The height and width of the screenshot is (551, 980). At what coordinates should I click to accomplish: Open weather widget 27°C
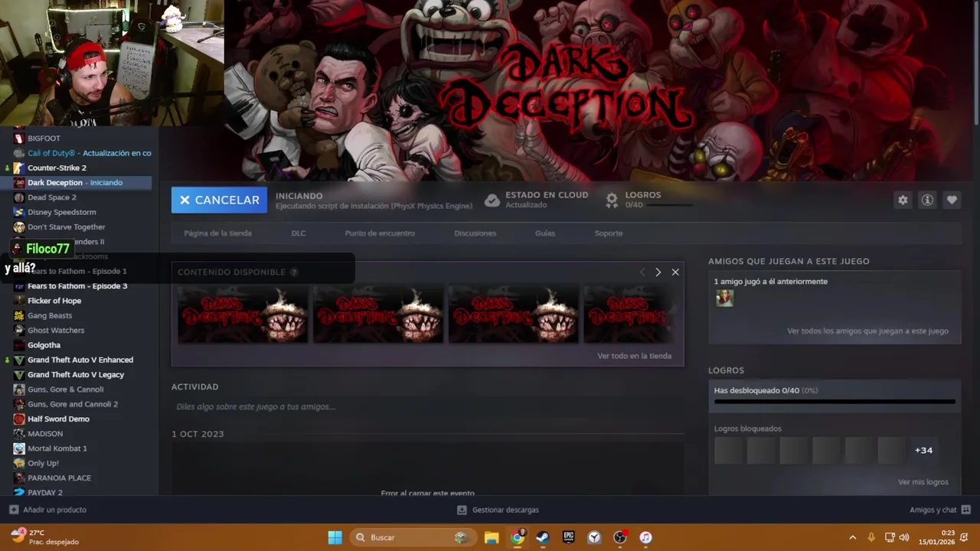(46, 537)
